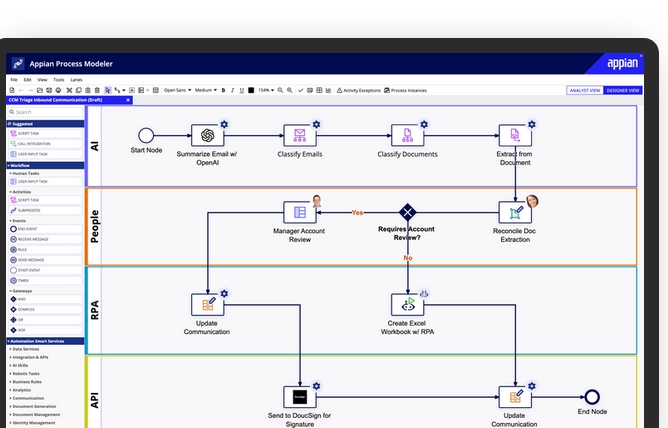Click the validate checkmark toolbar icon
This screenshot has width=668, height=428.
coord(300,90)
